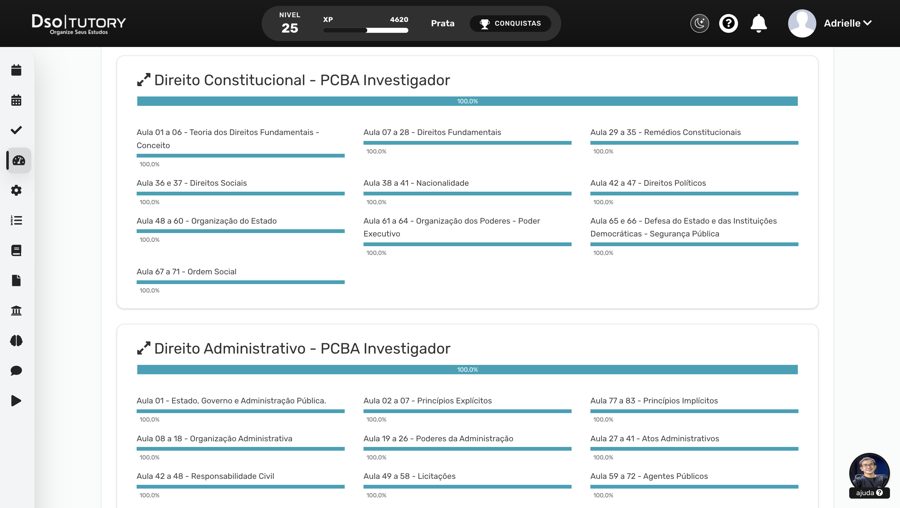Click the XP value 4620
This screenshot has width=900, height=508.
point(399,20)
